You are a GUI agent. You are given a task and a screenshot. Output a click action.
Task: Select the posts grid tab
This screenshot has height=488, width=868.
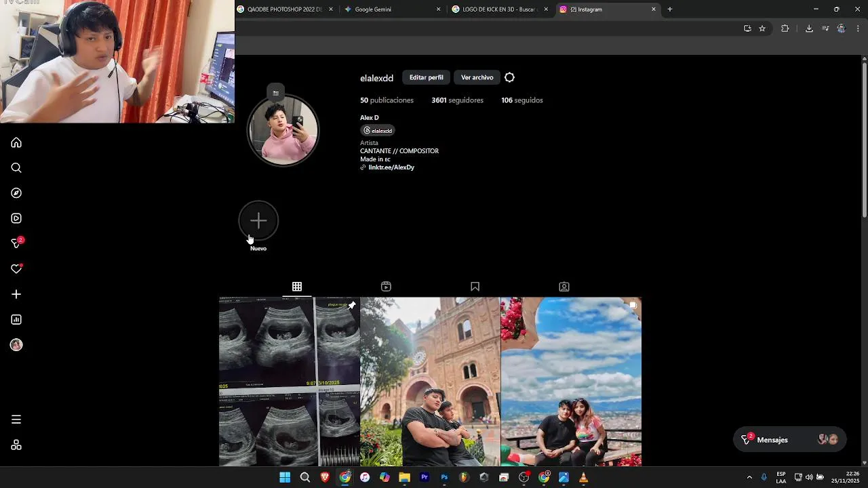tap(297, 287)
